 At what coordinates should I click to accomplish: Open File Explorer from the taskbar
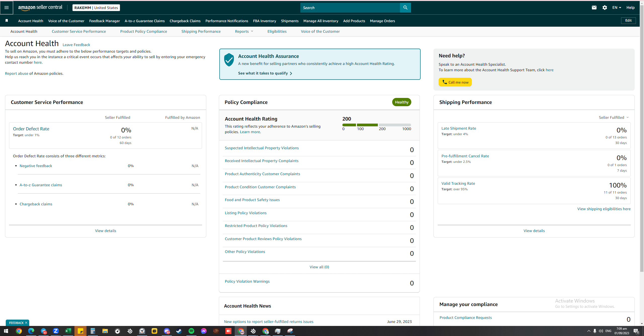tap(105, 331)
